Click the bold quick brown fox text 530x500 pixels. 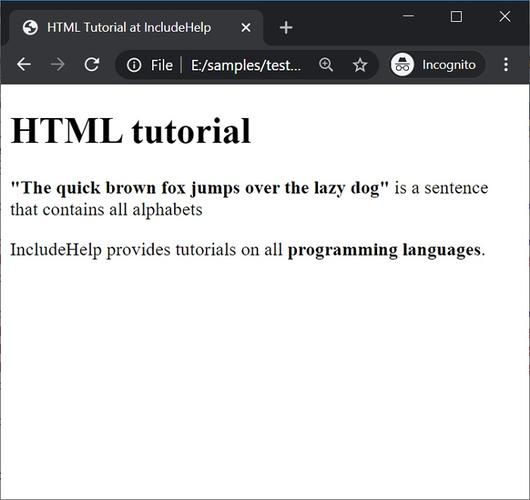pos(200,188)
